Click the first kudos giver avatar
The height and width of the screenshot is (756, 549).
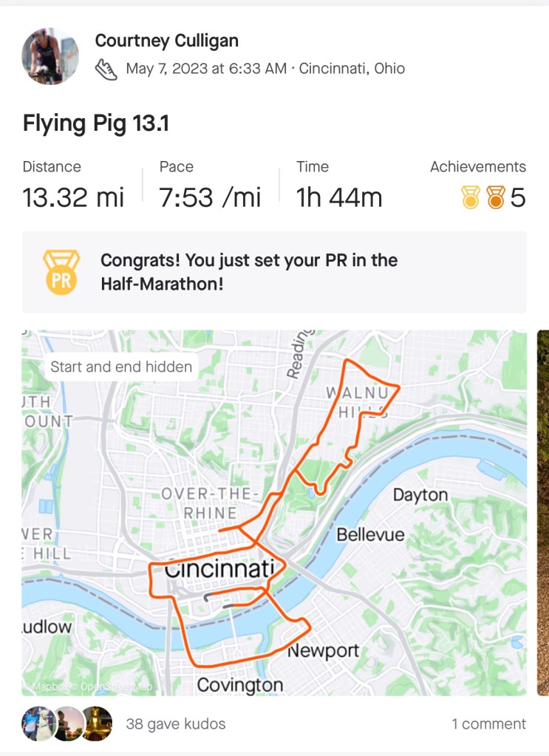click(35, 723)
